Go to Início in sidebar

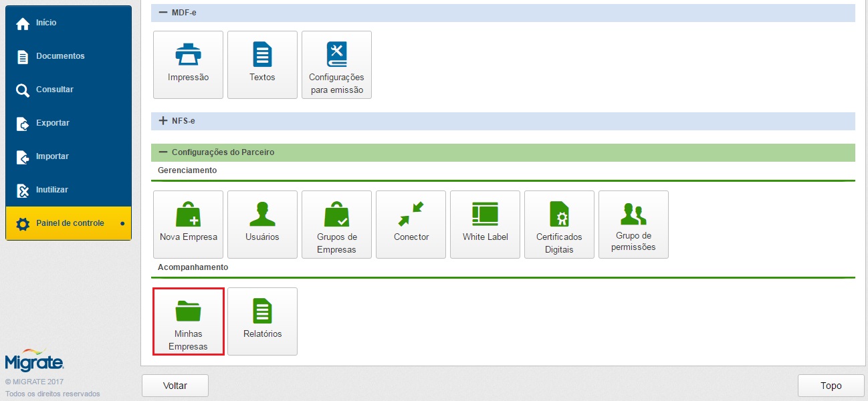coord(46,23)
